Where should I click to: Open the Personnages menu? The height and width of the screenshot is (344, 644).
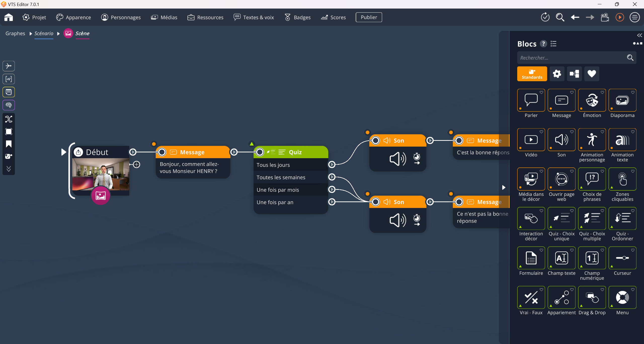[121, 17]
